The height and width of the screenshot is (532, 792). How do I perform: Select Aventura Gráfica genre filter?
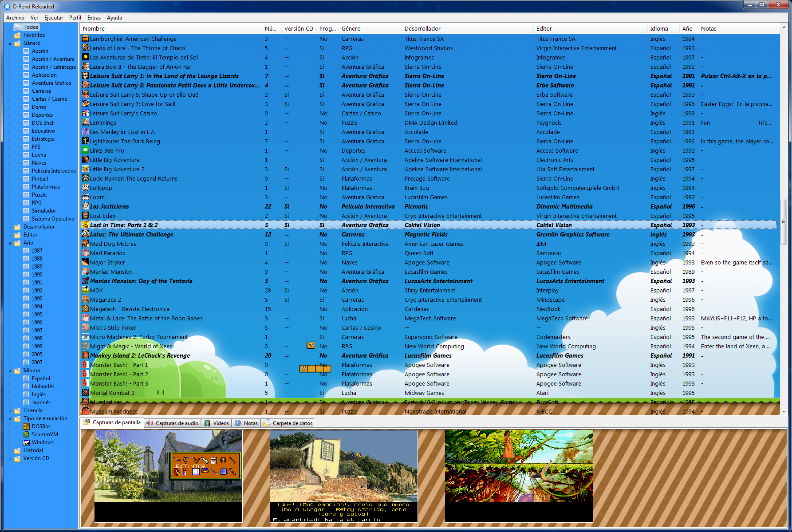point(51,83)
